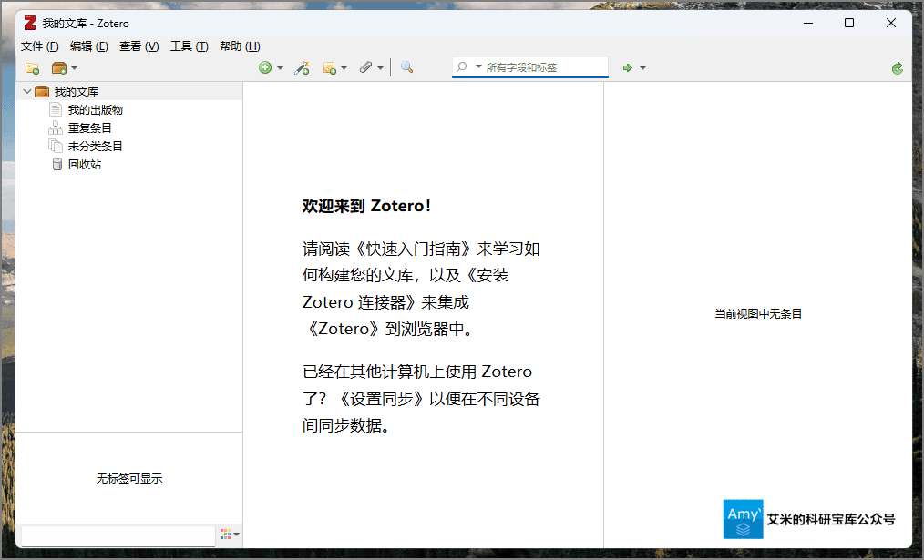This screenshot has height=560, width=924.
Task: Open tag selector options grid icon
Action: 225,535
